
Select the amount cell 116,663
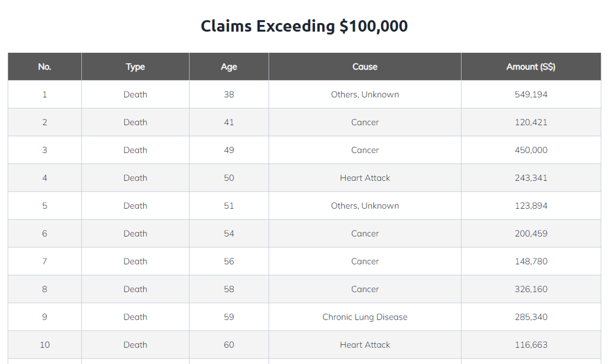(x=531, y=345)
